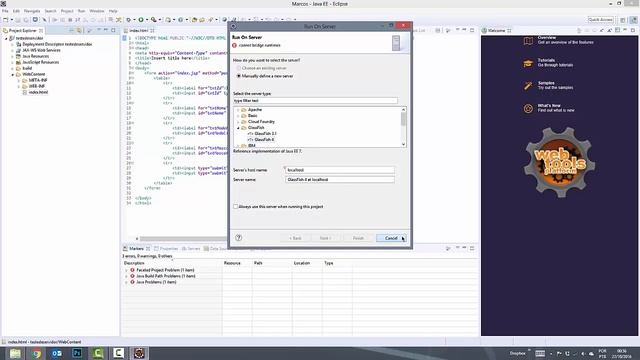Open the Tutorials graduation cap icon

tap(528, 63)
